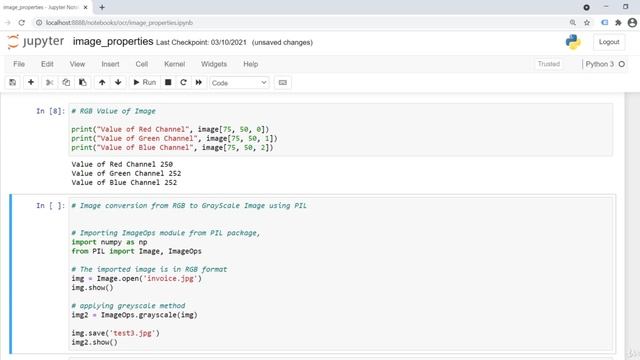Image resolution: width=640 pixels, height=360 pixels.
Task: Restart the kernel icon
Action: point(183,82)
